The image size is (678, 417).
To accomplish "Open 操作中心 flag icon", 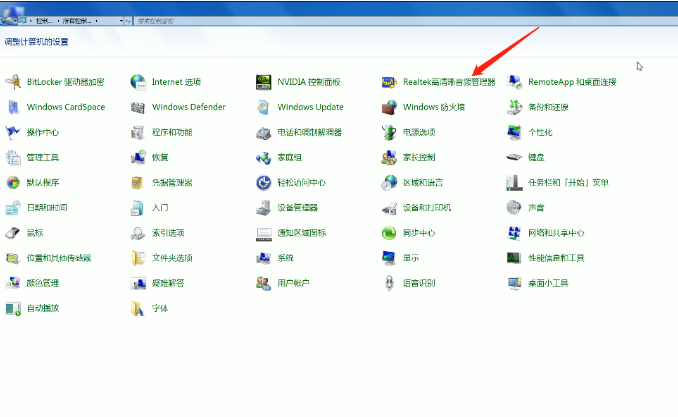I will [x=13, y=132].
